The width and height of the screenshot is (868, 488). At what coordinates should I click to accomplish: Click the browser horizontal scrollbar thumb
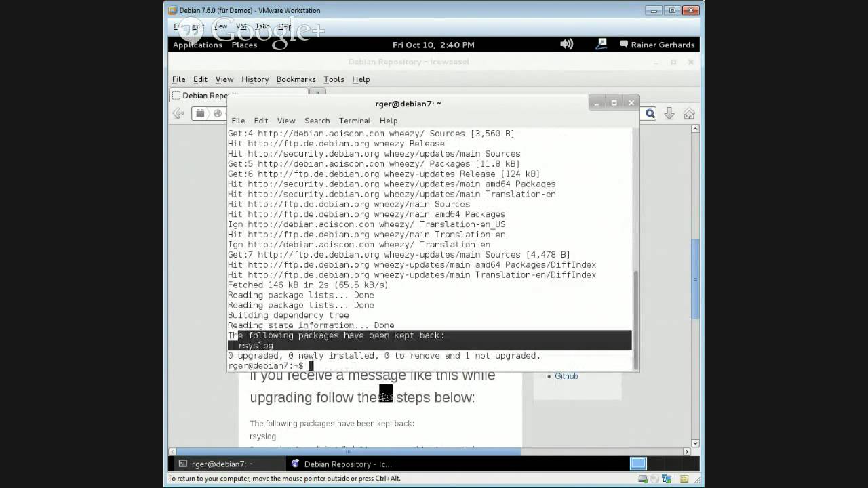coord(349,451)
